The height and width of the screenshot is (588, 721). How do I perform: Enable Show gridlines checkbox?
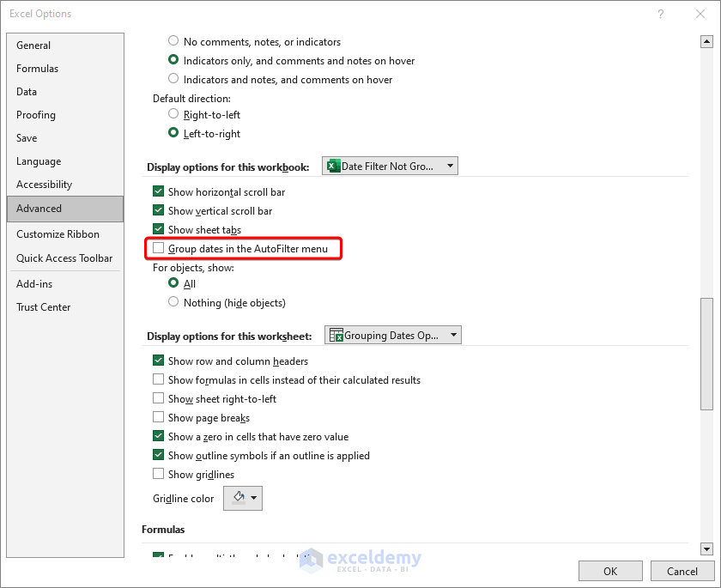[159, 475]
